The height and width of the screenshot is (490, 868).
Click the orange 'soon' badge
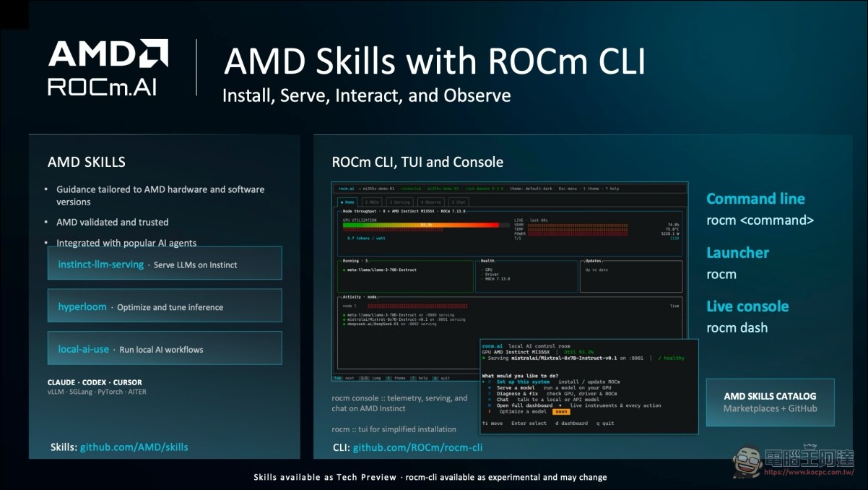tap(561, 412)
